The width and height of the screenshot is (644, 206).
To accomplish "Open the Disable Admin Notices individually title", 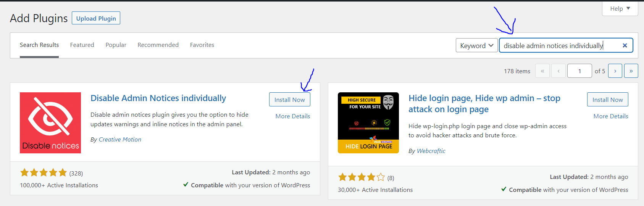I will pos(158,98).
